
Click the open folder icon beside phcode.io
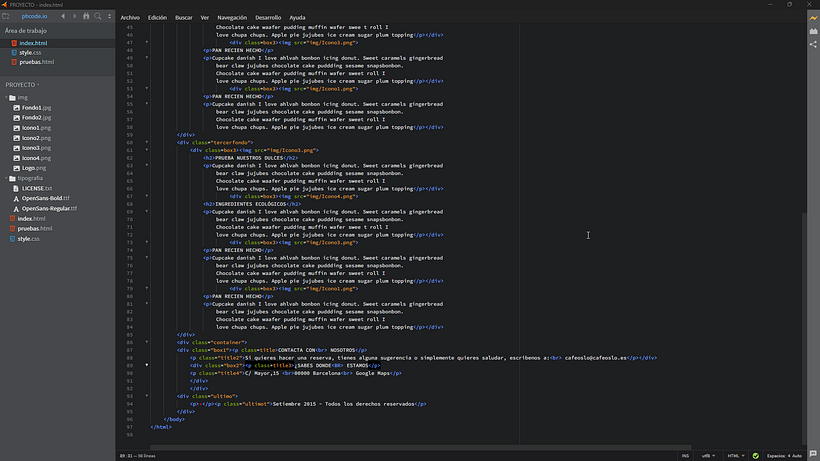[x=6, y=16]
